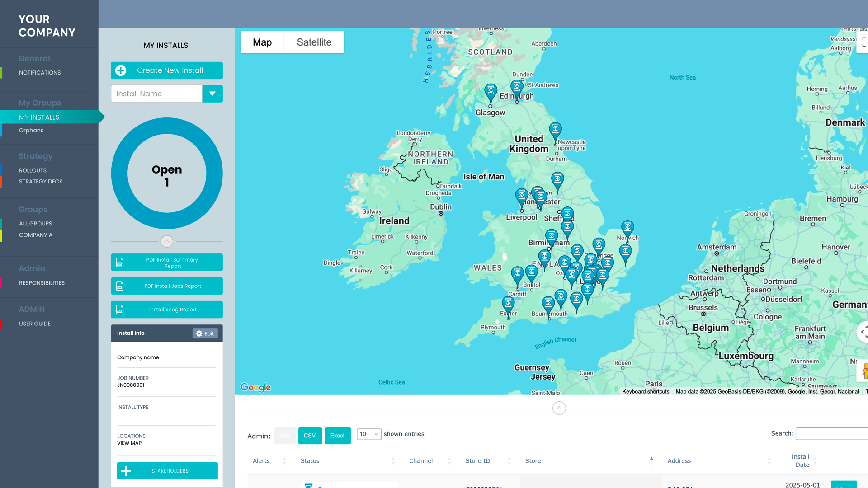The height and width of the screenshot is (488, 868).
Task: Open USER GUIDE in the sidebar
Action: tap(35, 324)
